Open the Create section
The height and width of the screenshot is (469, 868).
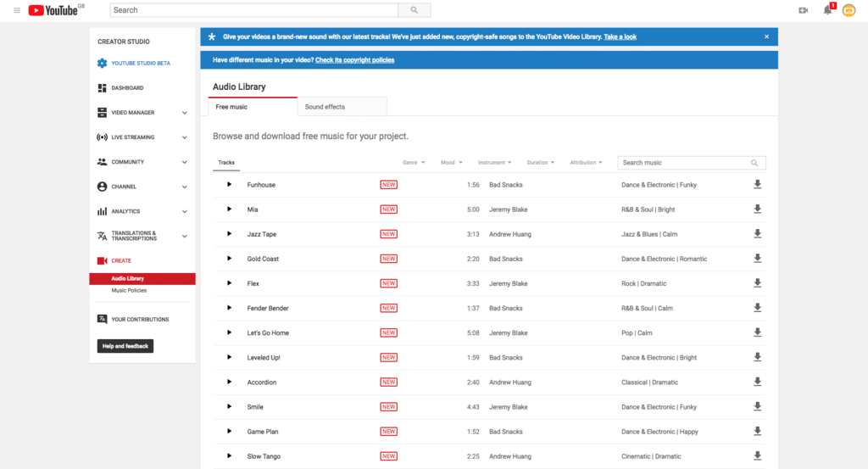[114, 260]
